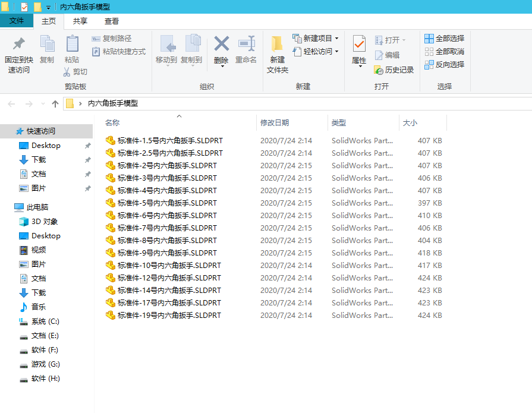532x413 pixels.
Task: Click the SolidWorks icon of 标准件-12号内六角扳手
Action: pos(111,278)
